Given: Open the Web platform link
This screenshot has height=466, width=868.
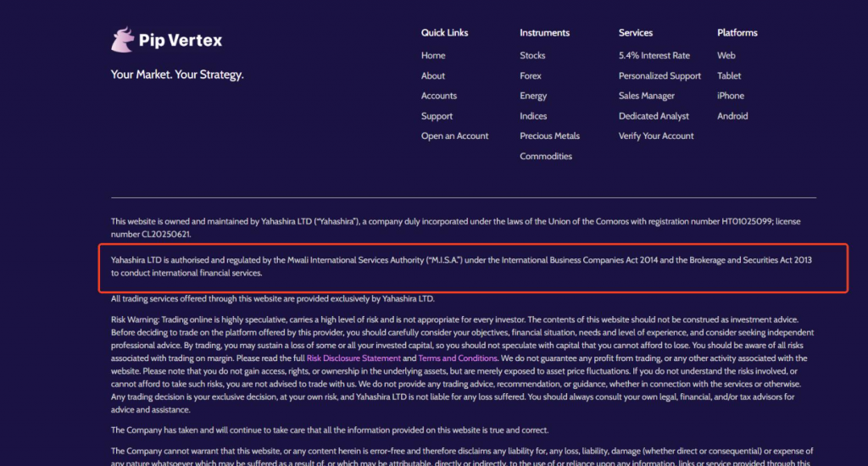Looking at the screenshot, I should click(x=726, y=55).
